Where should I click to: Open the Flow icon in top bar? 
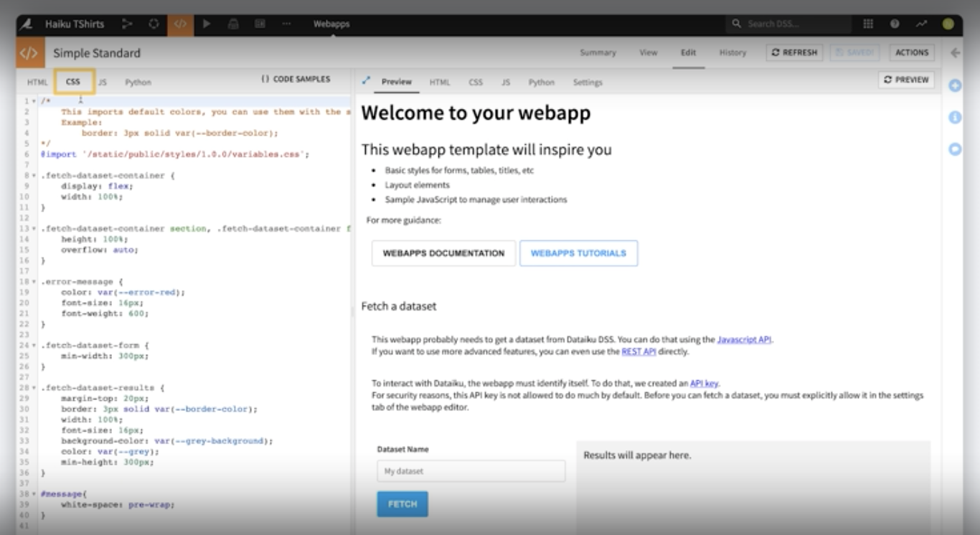[x=127, y=24]
